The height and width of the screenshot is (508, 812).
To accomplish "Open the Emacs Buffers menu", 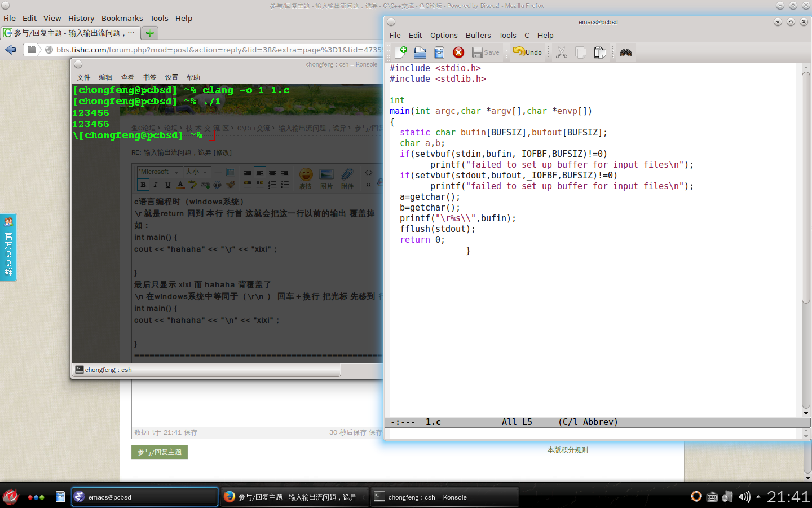I will (478, 35).
